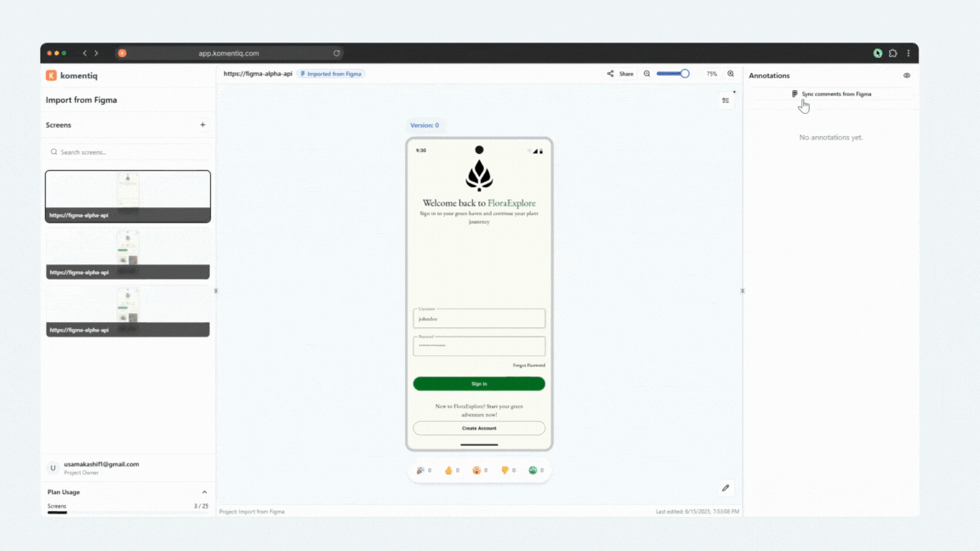React with the shocked face emoji

476,470
